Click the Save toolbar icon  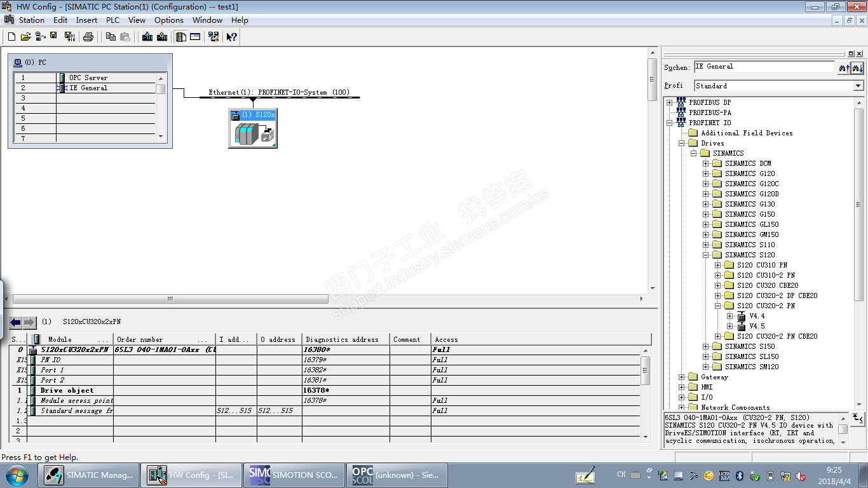[54, 37]
